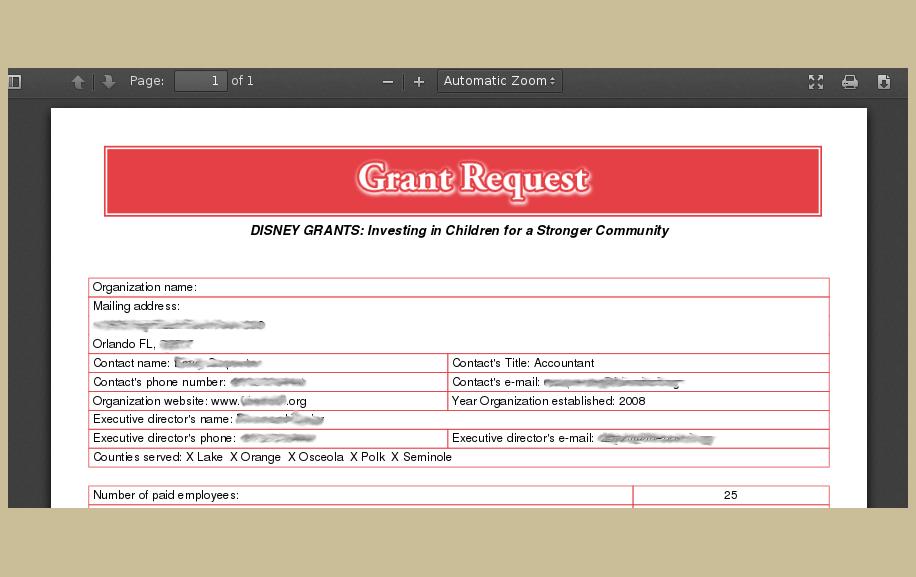Download the PDF file
The width and height of the screenshot is (916, 577).
pyautogui.click(x=884, y=82)
